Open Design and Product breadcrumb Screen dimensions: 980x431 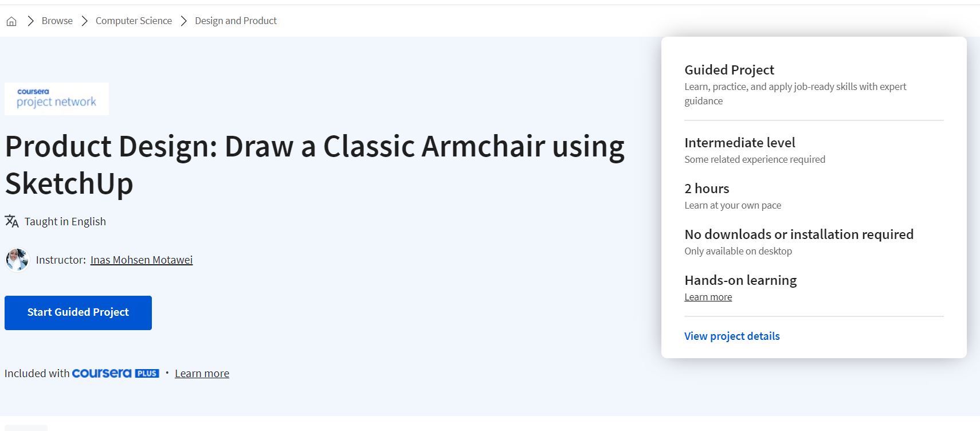[236, 21]
